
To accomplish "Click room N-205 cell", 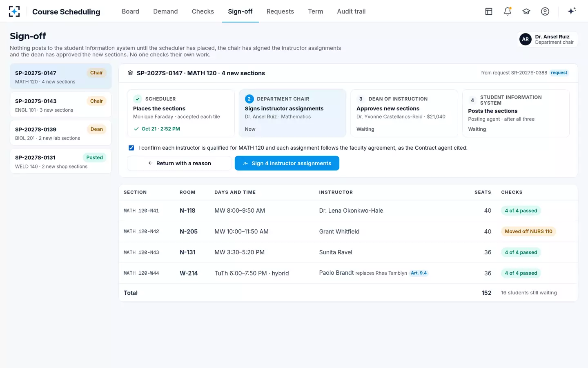I will click(189, 231).
